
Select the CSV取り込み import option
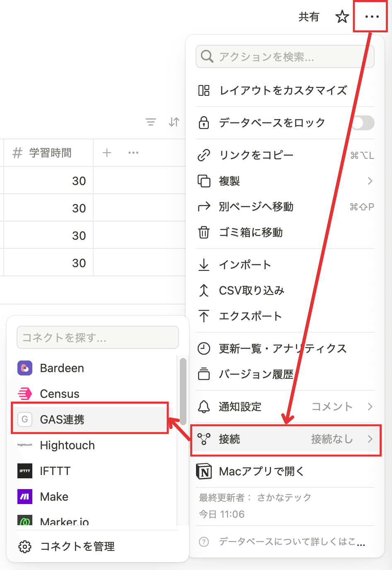[x=251, y=290]
